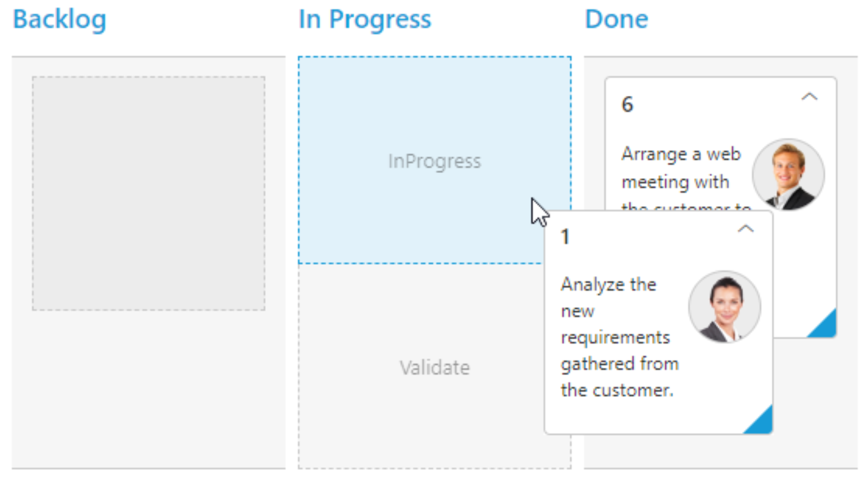Click the empty placeholder in Backlog column
Image resolution: width=868 pixels, height=488 pixels.
click(x=149, y=193)
